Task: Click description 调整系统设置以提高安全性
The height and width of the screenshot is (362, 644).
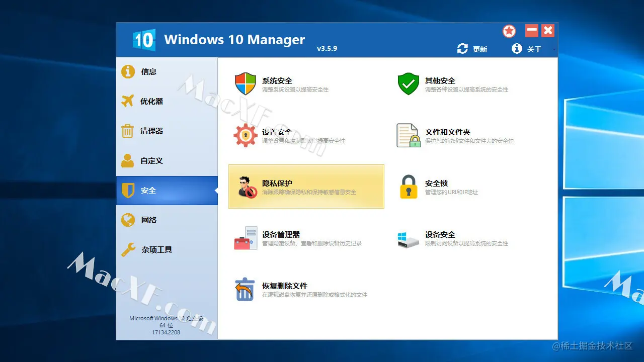Action: pyautogui.click(x=295, y=89)
